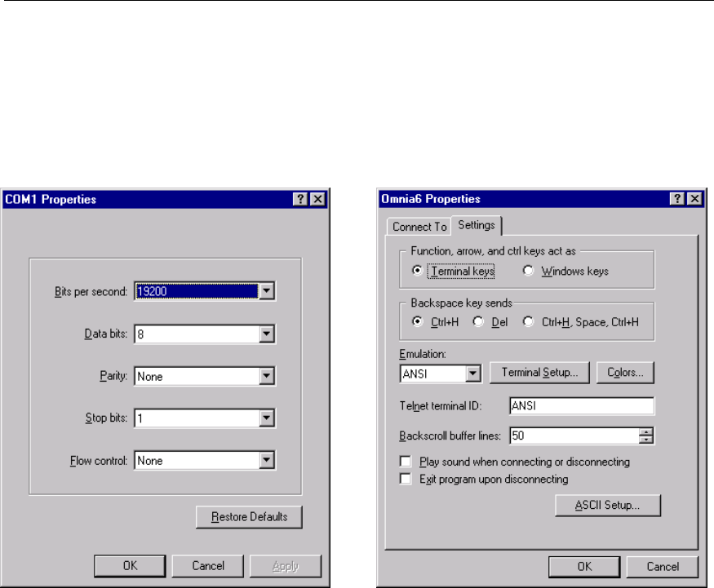Click OK in Omnia6 Properties
The image size is (714, 588).
584,567
